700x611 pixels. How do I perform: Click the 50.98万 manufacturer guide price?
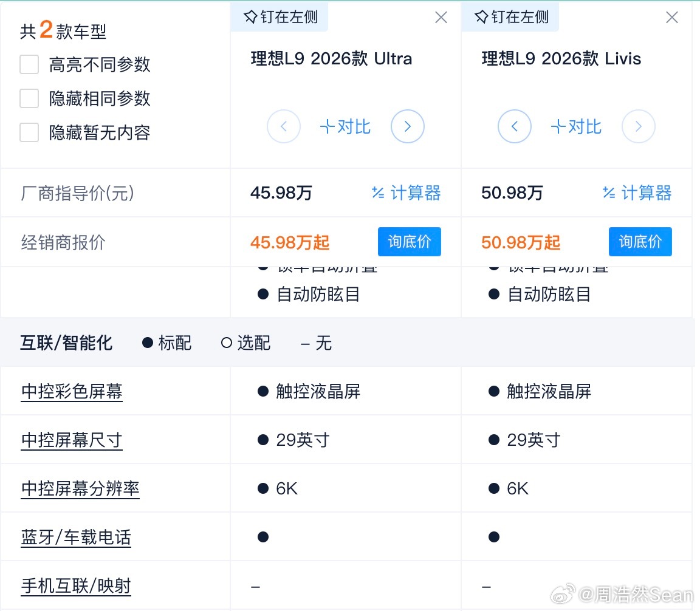pos(512,193)
